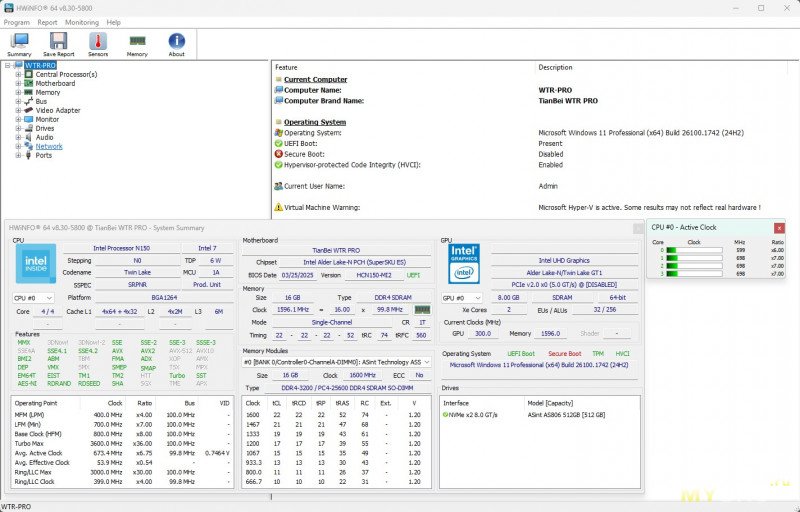Click the Feature column header
Viewport: 800px width, 512px height.
point(286,67)
